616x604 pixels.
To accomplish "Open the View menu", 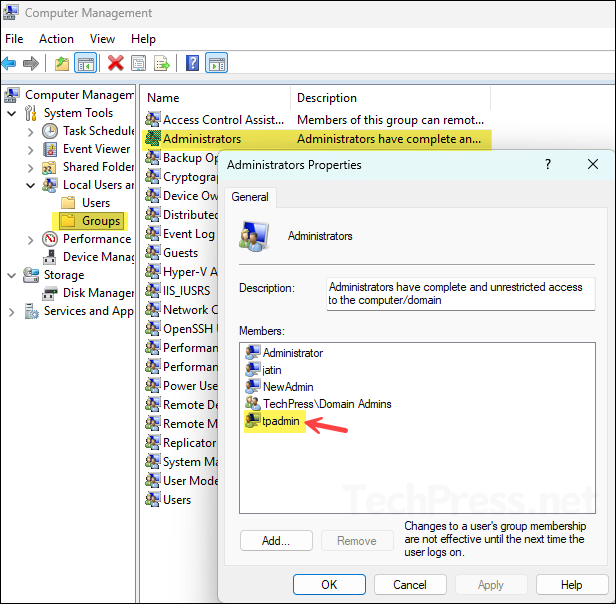I will tap(102, 39).
